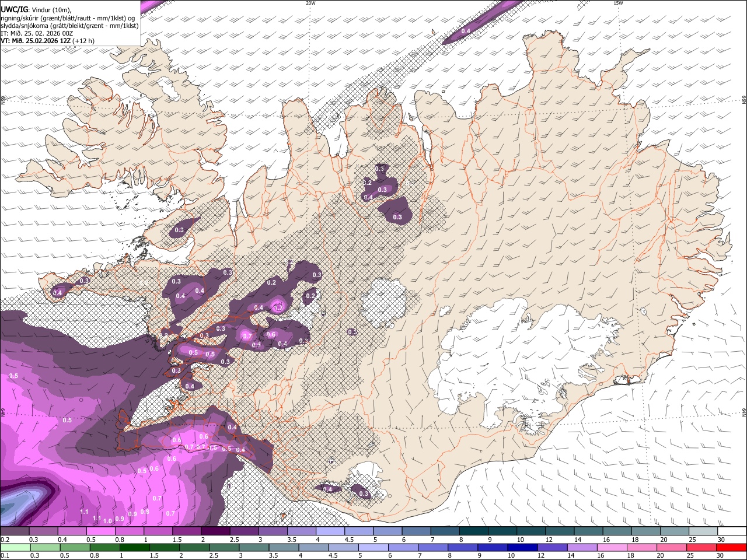This screenshot has height=560, width=747.
Task: Click the '0.2' tick label of the snow legend
Action: (4, 540)
